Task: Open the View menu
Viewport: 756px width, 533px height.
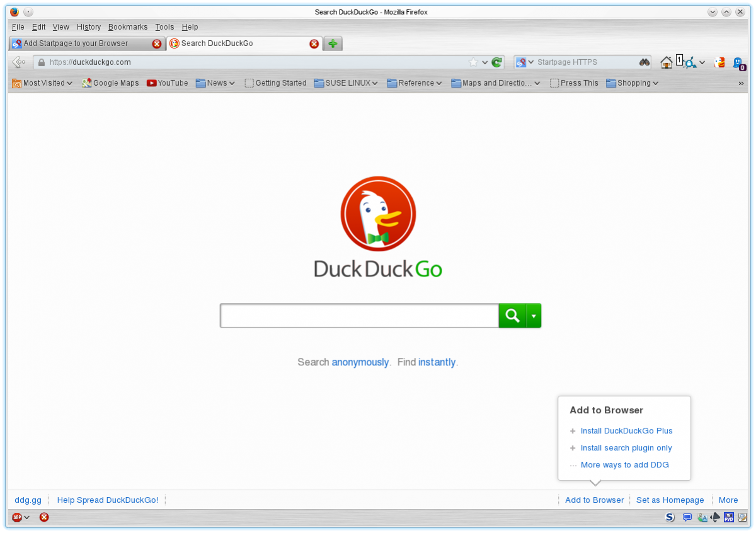Action: click(x=61, y=27)
